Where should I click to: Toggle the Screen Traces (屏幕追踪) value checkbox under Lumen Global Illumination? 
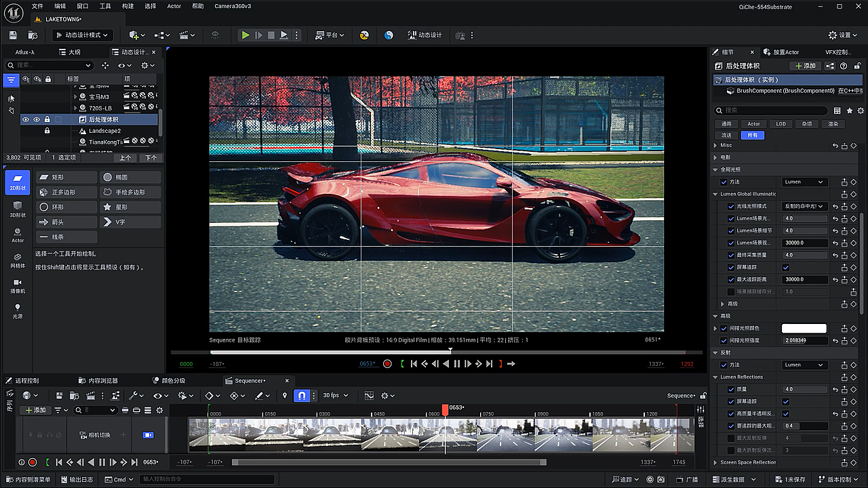786,267
